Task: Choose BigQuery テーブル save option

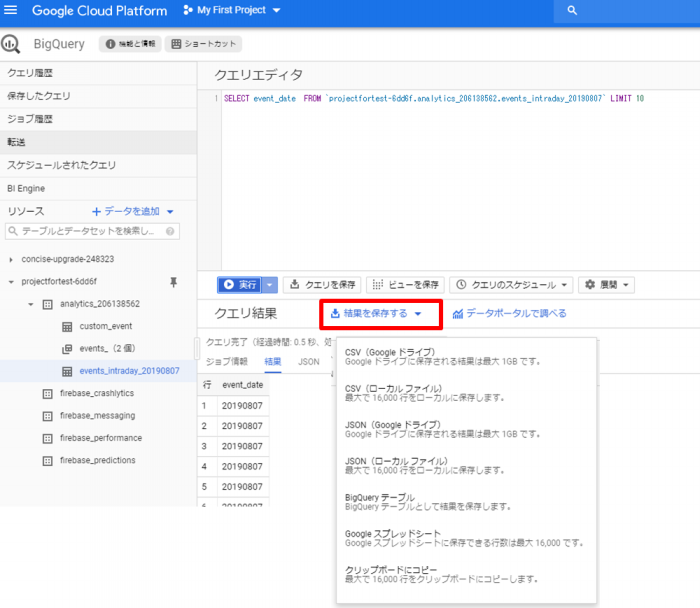Action: (x=467, y=502)
